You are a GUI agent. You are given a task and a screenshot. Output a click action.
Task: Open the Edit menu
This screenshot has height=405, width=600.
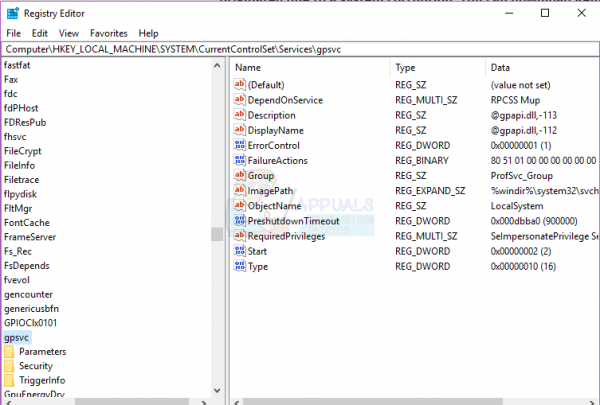pos(40,34)
